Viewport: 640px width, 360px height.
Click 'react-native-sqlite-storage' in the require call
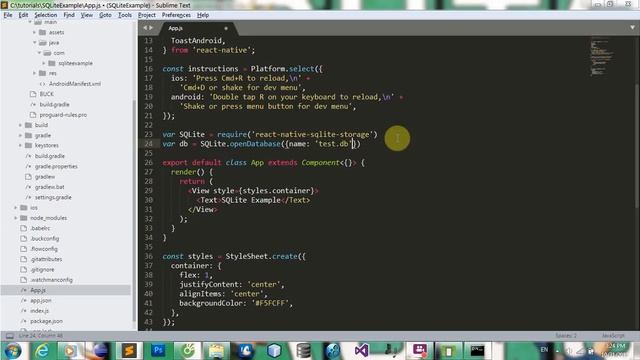click(x=312, y=134)
